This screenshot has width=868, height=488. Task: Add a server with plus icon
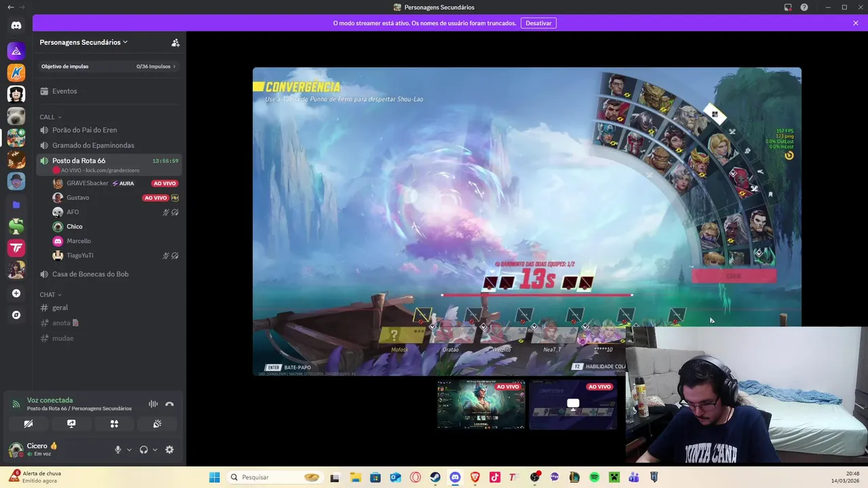click(16, 293)
